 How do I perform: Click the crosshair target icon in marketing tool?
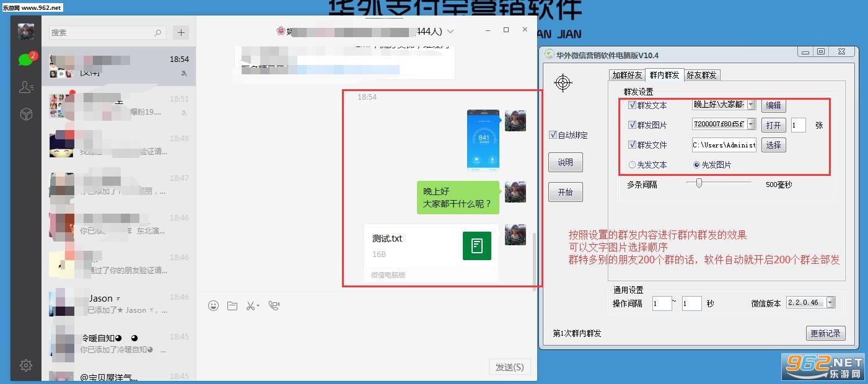pyautogui.click(x=563, y=82)
